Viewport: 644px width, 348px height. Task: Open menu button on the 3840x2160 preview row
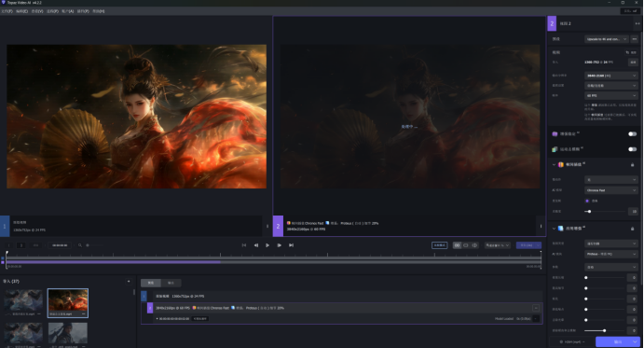coord(536,308)
